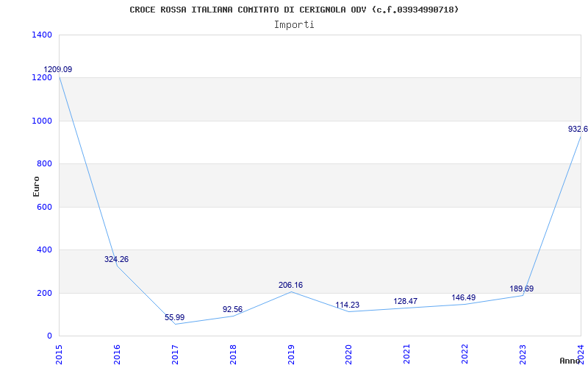
Task: Select the 800 y-axis tick label
Action: tap(45, 163)
